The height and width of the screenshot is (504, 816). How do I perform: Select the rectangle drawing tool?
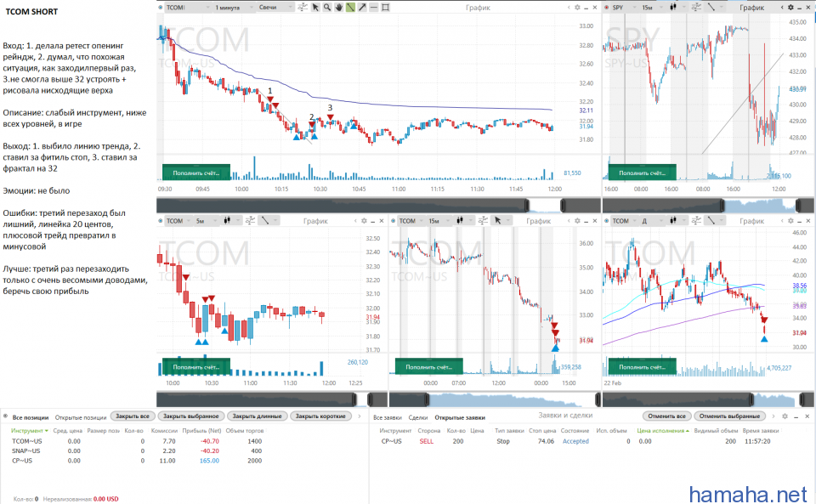(x=385, y=7)
